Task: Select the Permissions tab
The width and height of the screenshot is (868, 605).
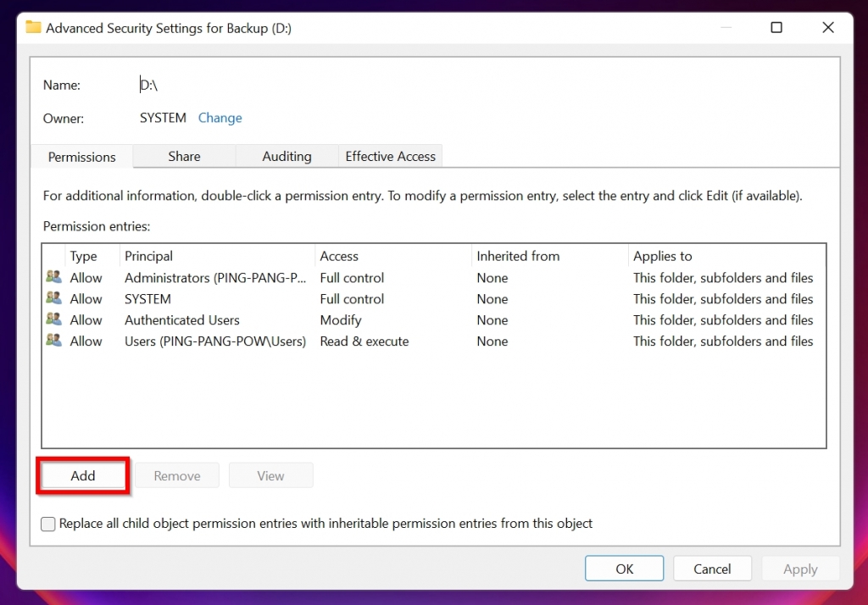Action: pos(81,157)
